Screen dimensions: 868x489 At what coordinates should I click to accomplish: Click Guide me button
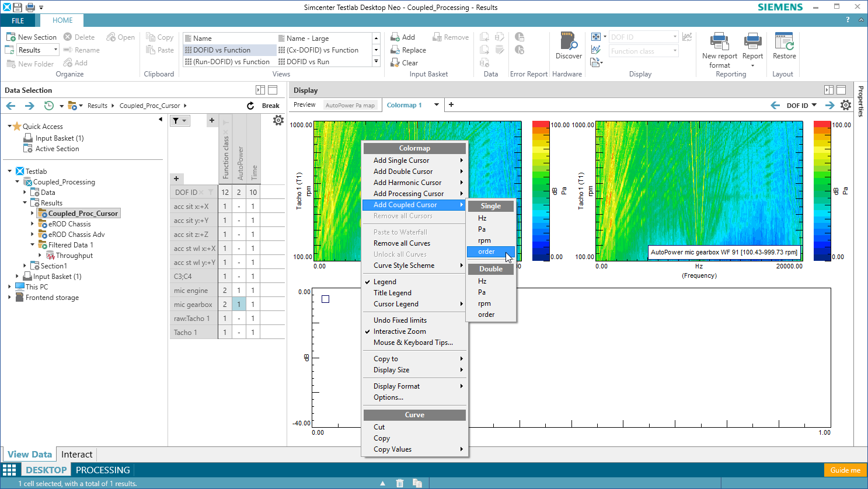click(x=845, y=470)
